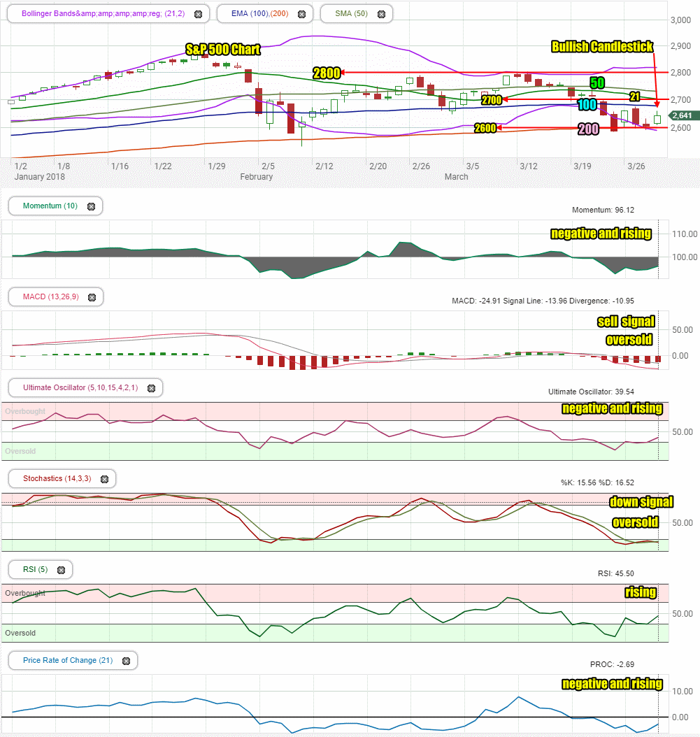Click the '%K: 15.56 %D: 16.52' readout

[x=597, y=482]
